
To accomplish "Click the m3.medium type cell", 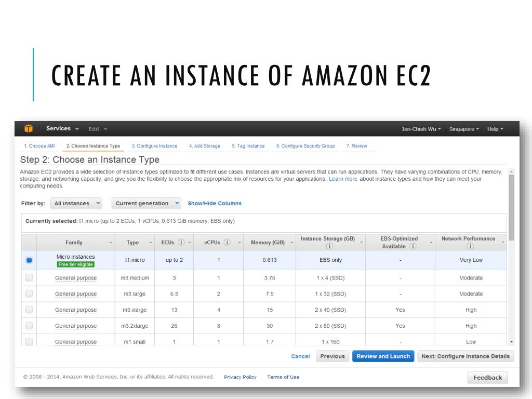I will (135, 278).
